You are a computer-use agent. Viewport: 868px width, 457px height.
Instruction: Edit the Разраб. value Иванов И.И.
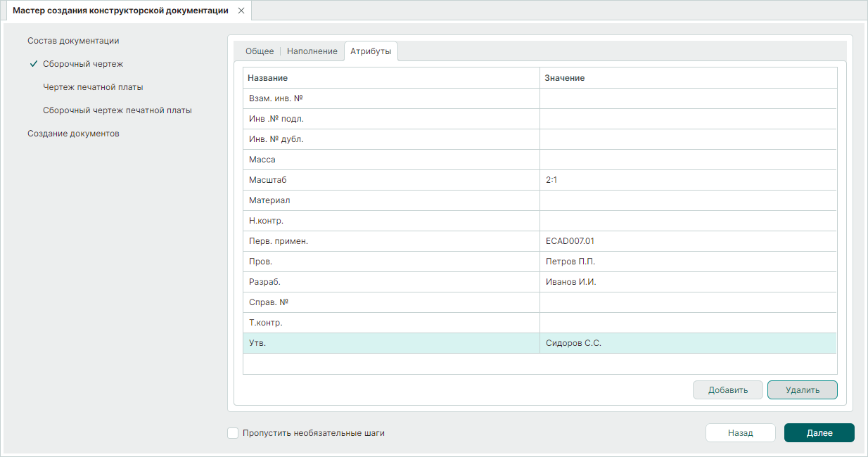tap(687, 282)
